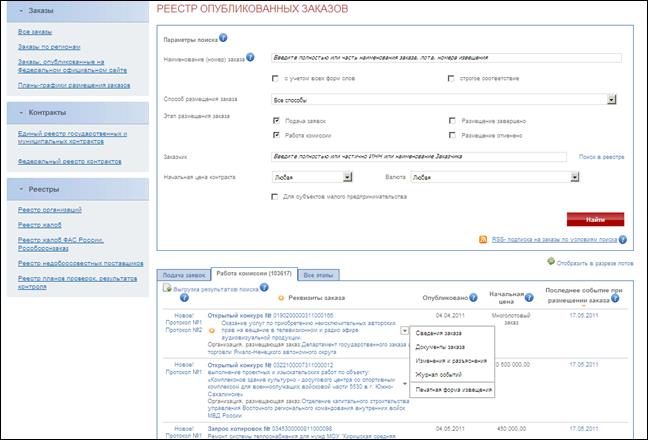
Task: Open 'Реестр жалоб ФАС России, Рособоронзаказ' link
Action: point(60,244)
